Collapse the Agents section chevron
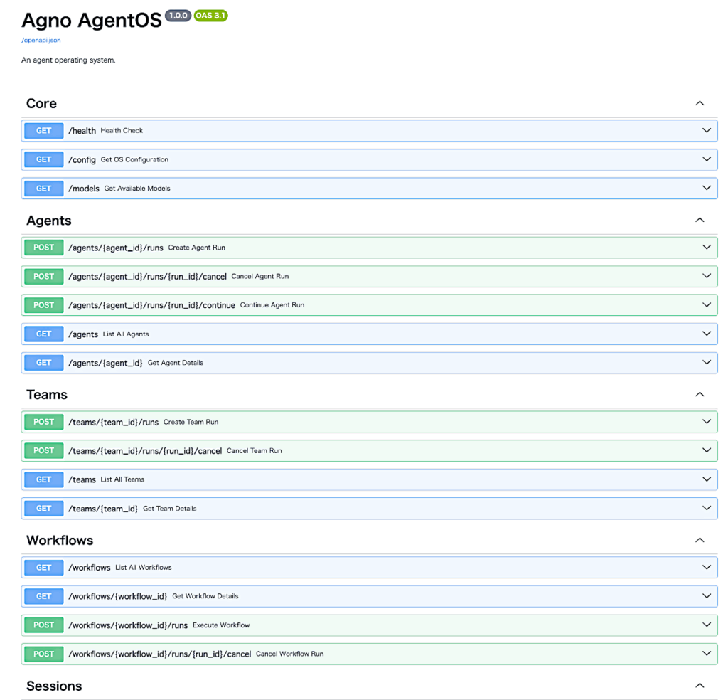The height and width of the screenshot is (700, 728). (x=700, y=220)
